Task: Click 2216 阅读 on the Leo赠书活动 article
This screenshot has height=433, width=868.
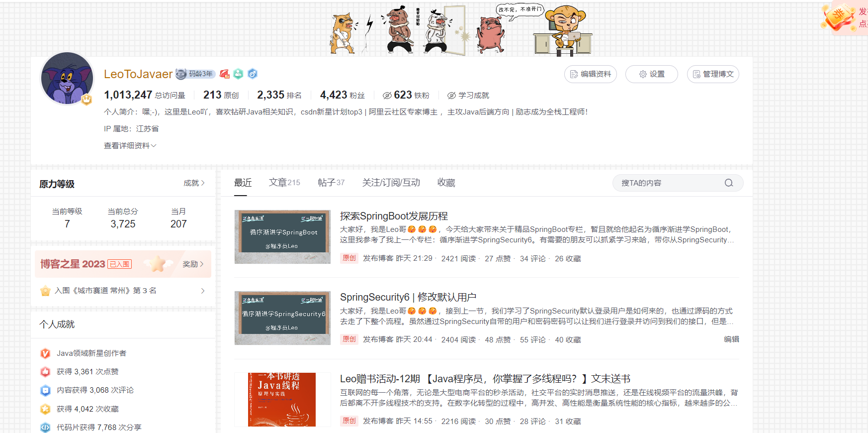Action: click(458, 422)
